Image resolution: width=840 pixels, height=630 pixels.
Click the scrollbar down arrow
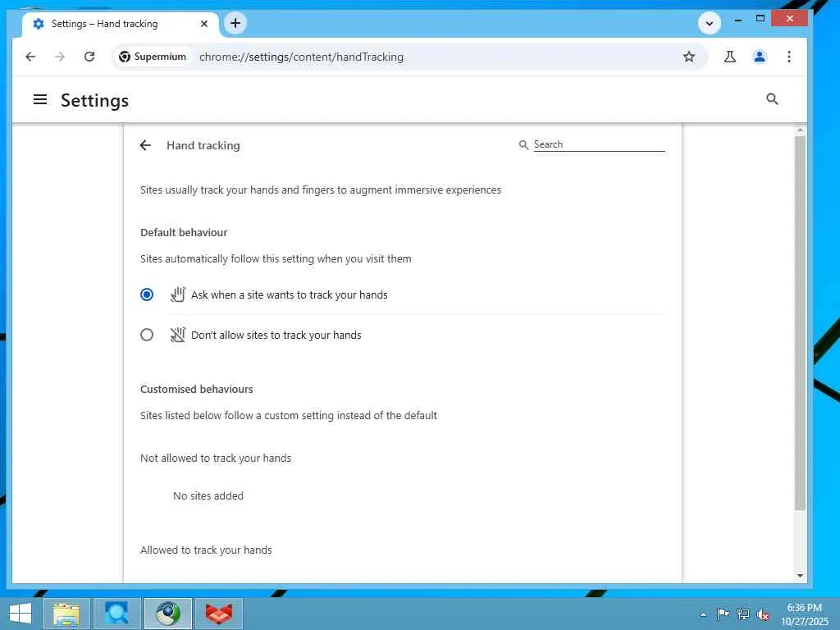pos(800,576)
